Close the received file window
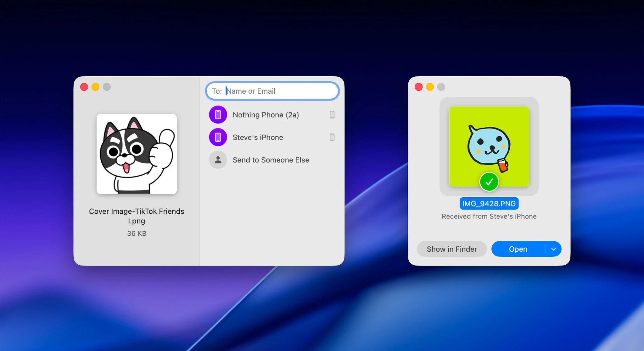Image resolution: width=644 pixels, height=351 pixels. [x=418, y=87]
